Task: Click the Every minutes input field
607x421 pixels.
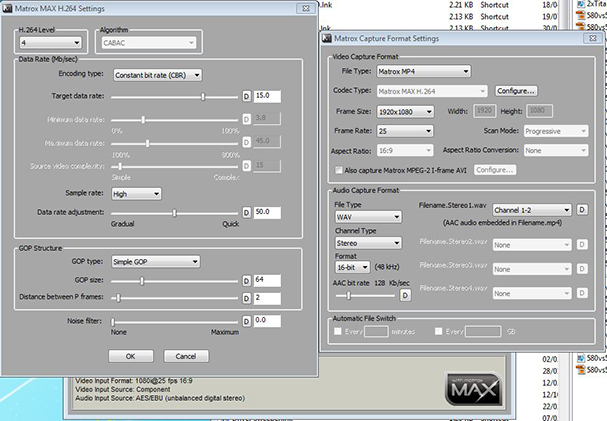Action: click(376, 331)
